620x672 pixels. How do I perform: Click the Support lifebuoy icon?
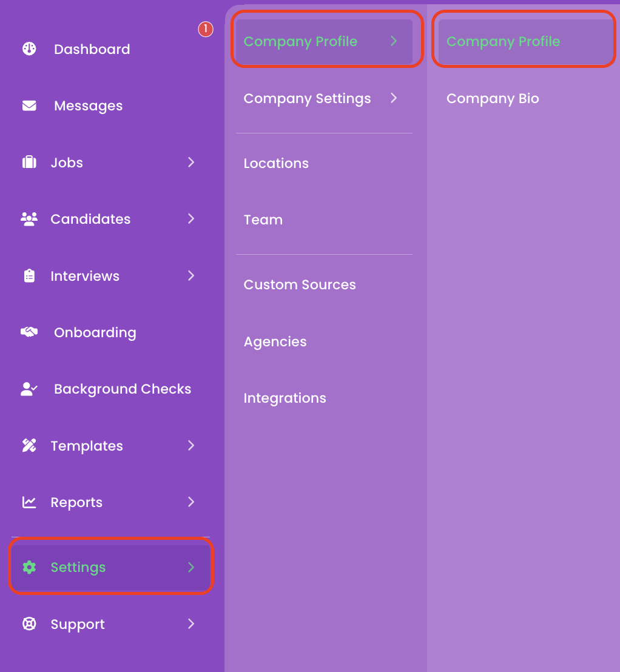29,623
